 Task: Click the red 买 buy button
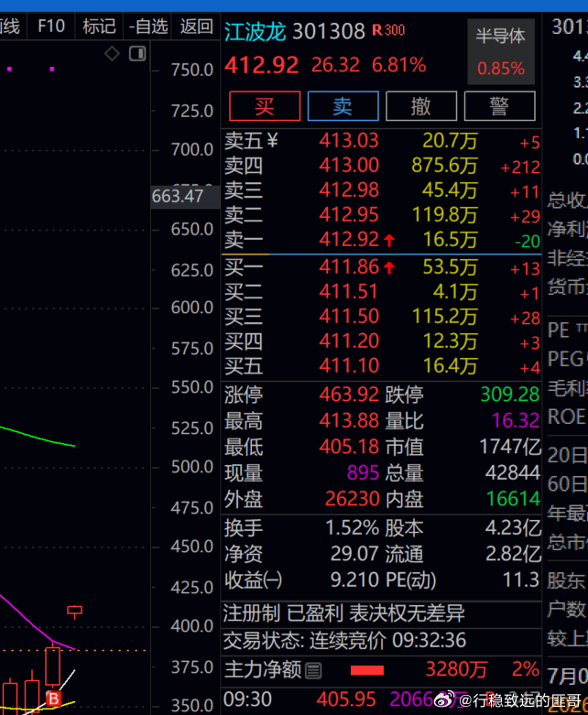coord(265,106)
